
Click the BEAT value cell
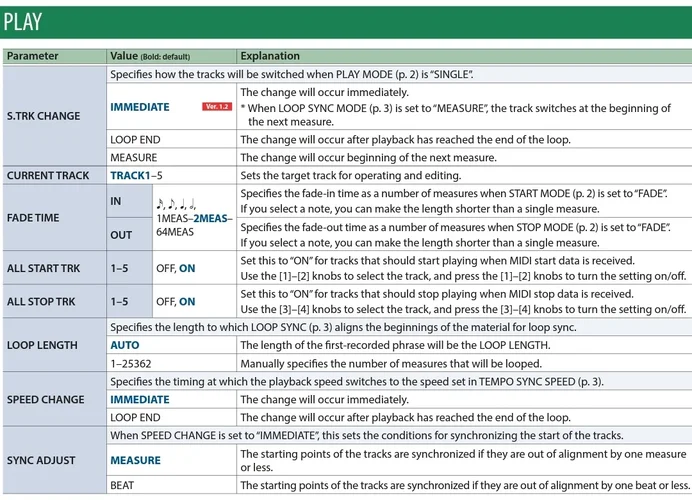[x=171, y=485]
